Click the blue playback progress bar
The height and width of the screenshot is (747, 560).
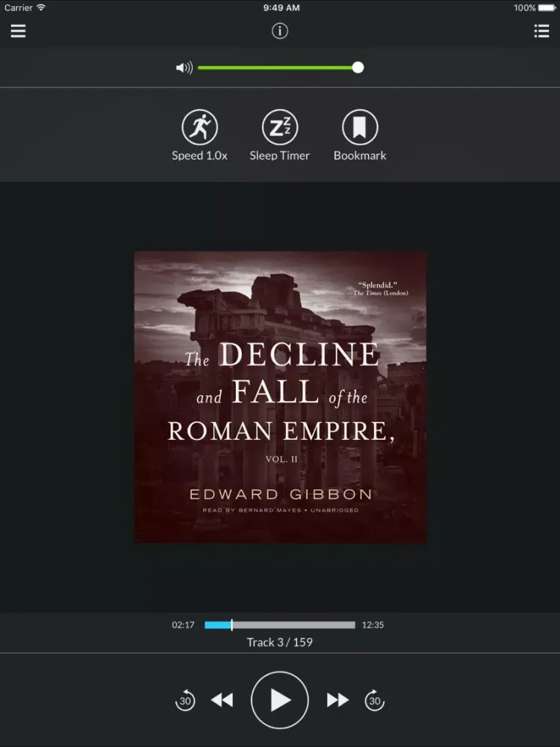coord(279,625)
